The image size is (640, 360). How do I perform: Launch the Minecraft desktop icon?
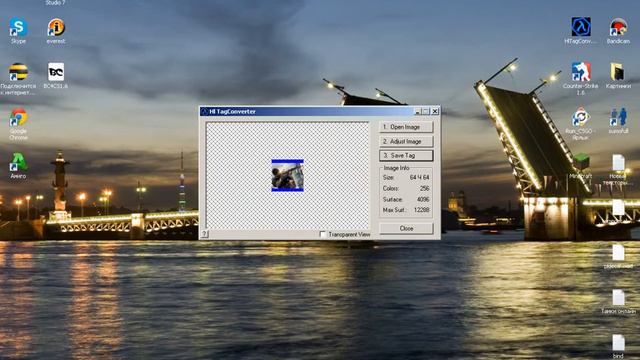(x=580, y=162)
